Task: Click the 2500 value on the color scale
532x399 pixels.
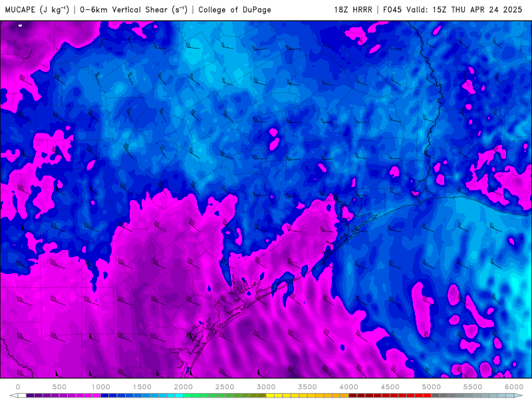Action: click(225, 387)
